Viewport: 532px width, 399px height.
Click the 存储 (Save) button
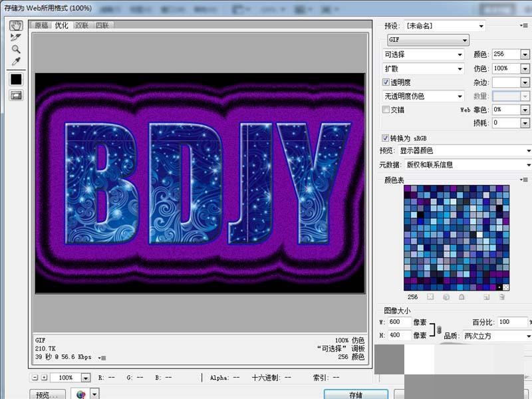tap(354, 393)
